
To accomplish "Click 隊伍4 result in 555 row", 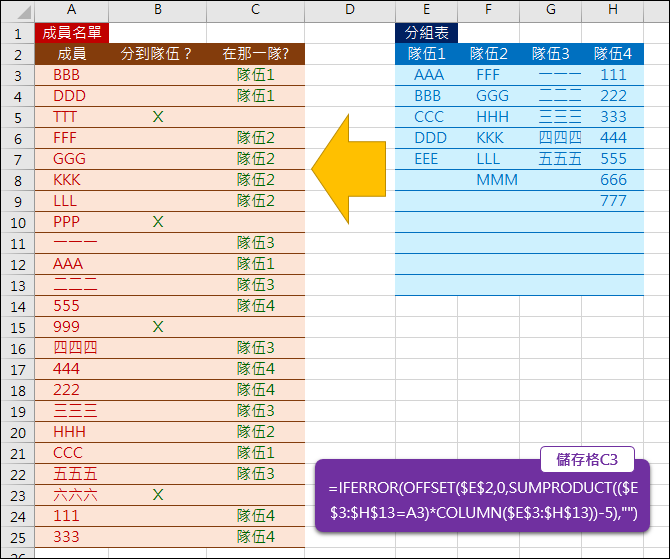I will click(x=256, y=306).
